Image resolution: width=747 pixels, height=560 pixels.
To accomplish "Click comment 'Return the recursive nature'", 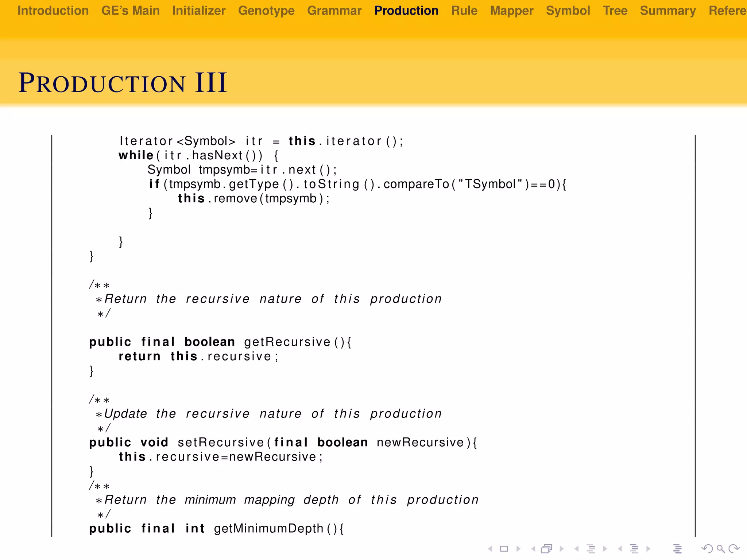I will [269, 299].
